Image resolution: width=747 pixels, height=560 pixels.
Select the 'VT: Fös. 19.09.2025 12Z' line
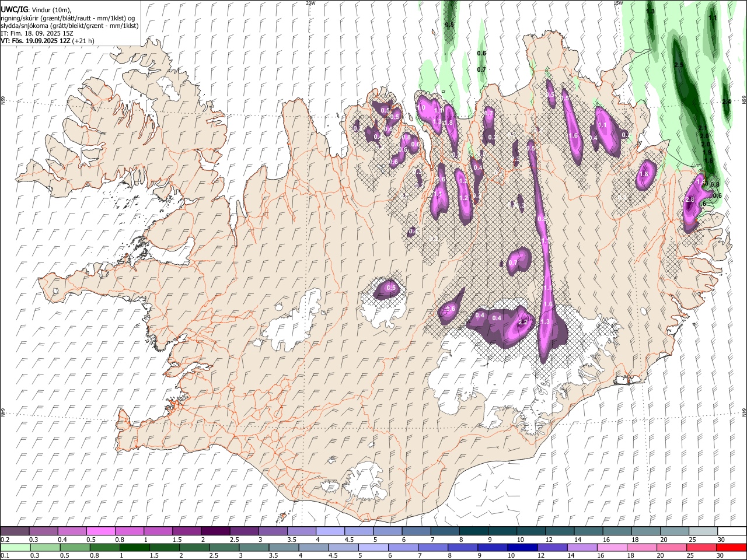click(x=36, y=41)
